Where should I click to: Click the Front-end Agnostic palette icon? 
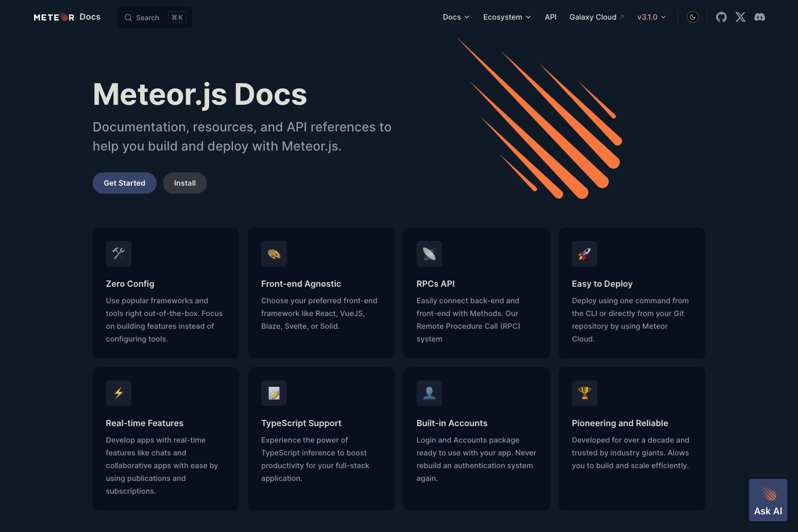pyautogui.click(x=274, y=254)
